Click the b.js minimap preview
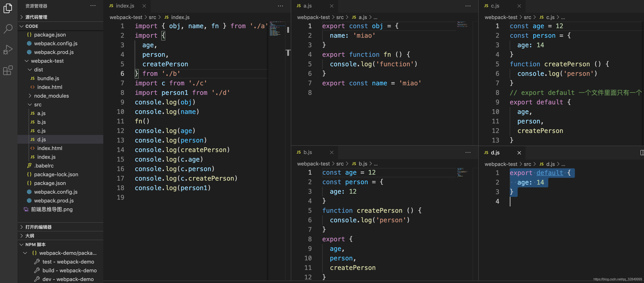Screen dimensions: 644x283 [462, 172]
